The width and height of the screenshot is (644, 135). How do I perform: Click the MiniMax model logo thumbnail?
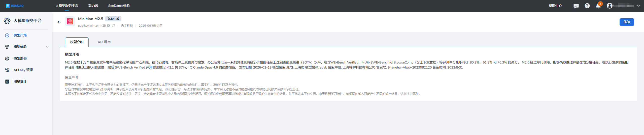(x=70, y=22)
